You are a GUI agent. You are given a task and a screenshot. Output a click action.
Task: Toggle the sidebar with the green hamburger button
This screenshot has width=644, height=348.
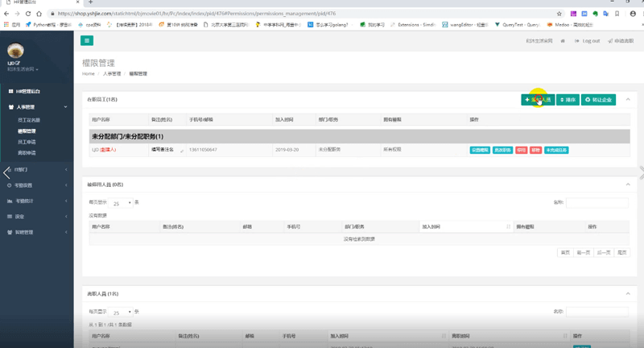(87, 40)
